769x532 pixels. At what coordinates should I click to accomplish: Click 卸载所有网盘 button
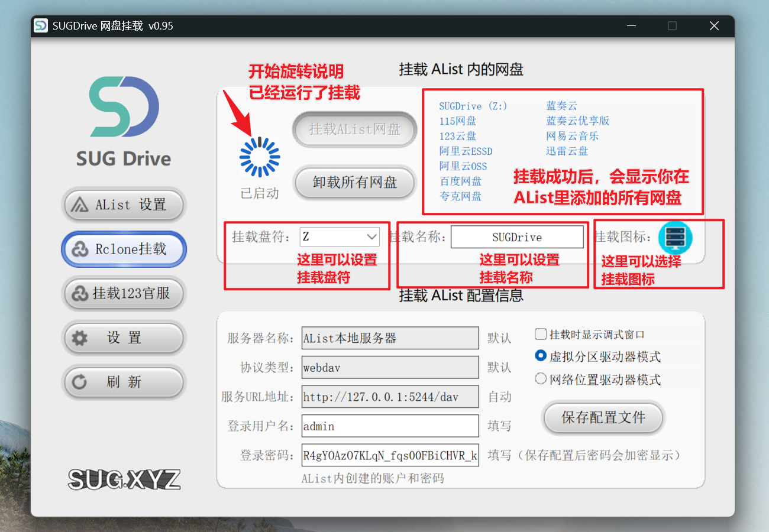354,182
